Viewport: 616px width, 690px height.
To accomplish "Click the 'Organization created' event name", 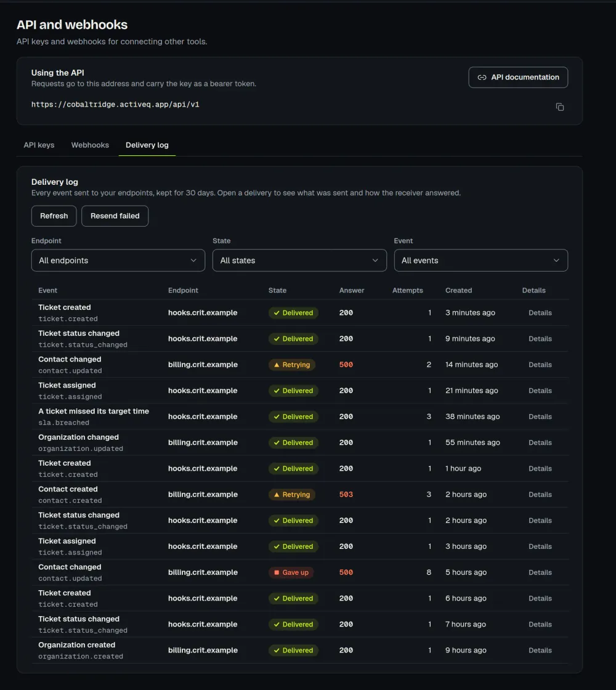I will [76, 645].
